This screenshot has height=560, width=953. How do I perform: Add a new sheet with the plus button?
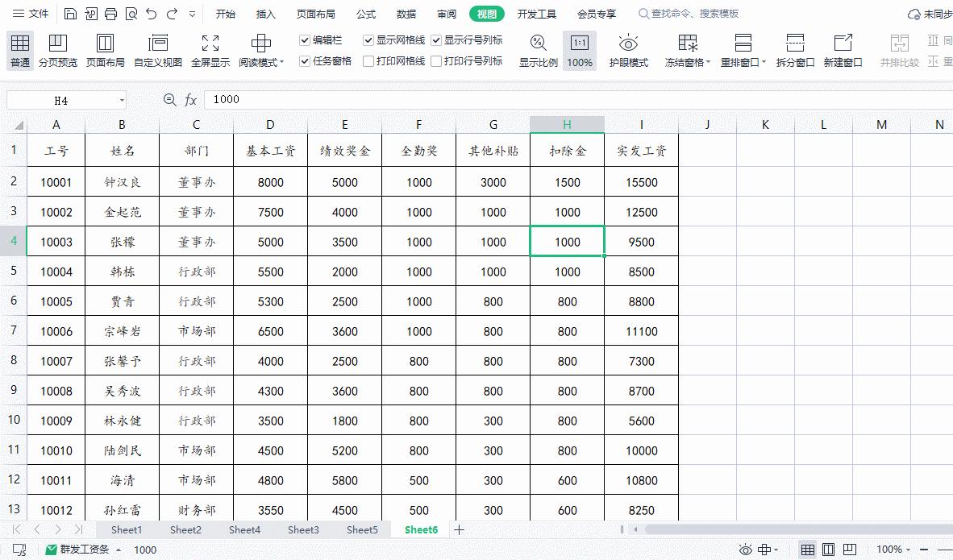pos(458,529)
